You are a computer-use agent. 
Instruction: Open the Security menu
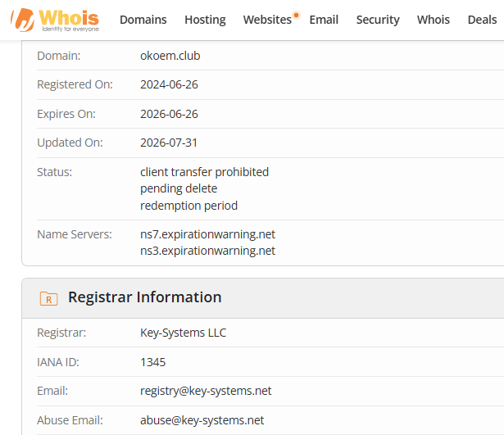coord(378,20)
